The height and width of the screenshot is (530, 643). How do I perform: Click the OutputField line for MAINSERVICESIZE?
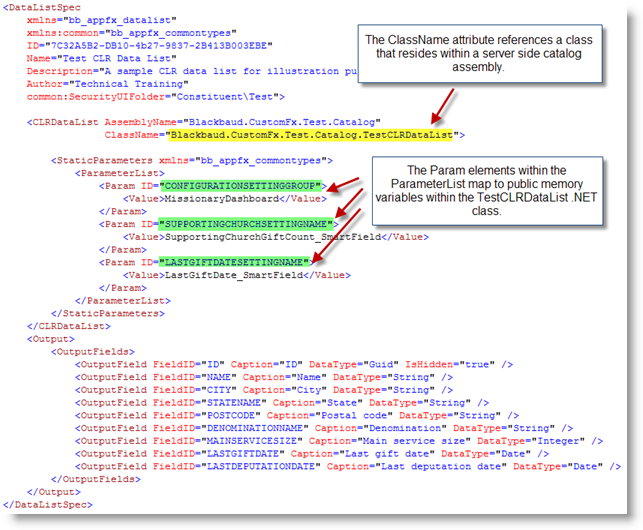coord(339,440)
